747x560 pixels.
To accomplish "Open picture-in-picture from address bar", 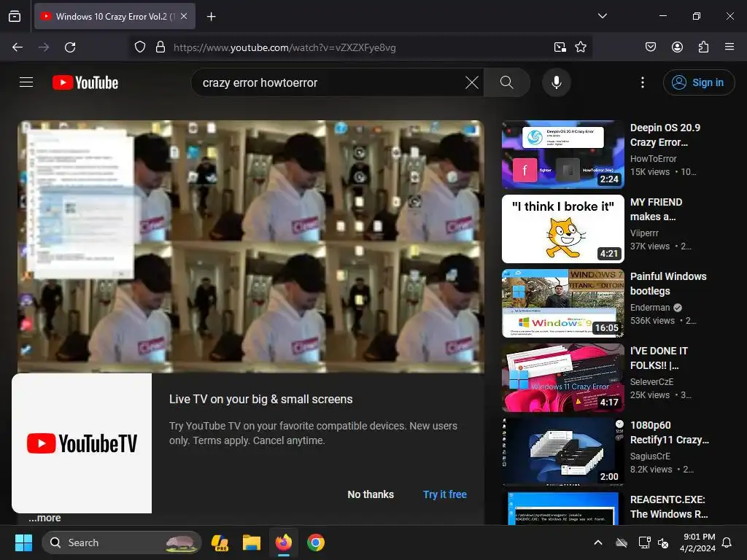I will [x=560, y=47].
